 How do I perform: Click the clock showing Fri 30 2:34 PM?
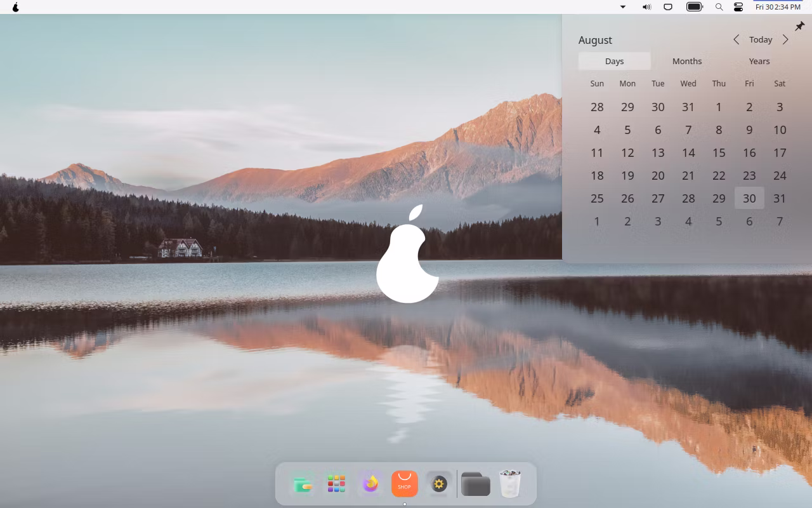(778, 7)
